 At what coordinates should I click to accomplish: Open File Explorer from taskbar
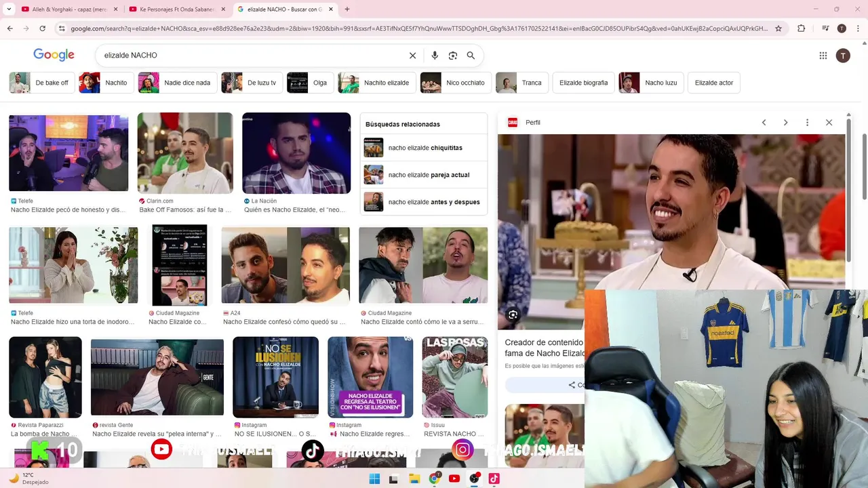(x=414, y=479)
